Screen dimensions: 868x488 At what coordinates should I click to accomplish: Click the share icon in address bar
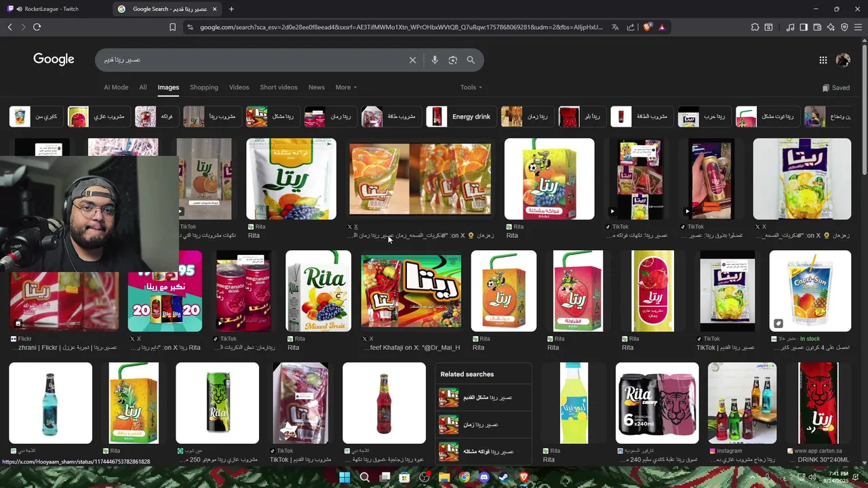pyautogui.click(x=631, y=27)
